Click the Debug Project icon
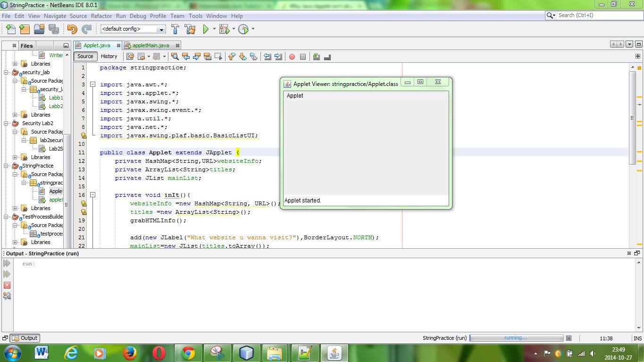This screenshot has height=362, width=644. (224, 29)
